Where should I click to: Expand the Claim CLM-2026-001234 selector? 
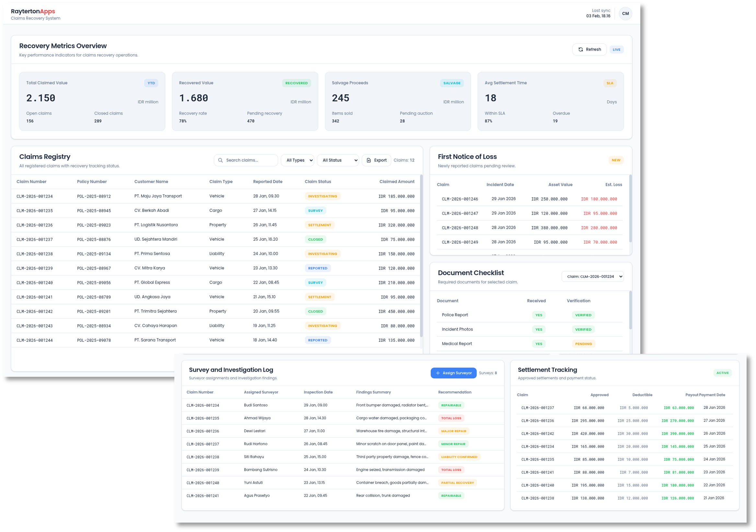pos(592,277)
